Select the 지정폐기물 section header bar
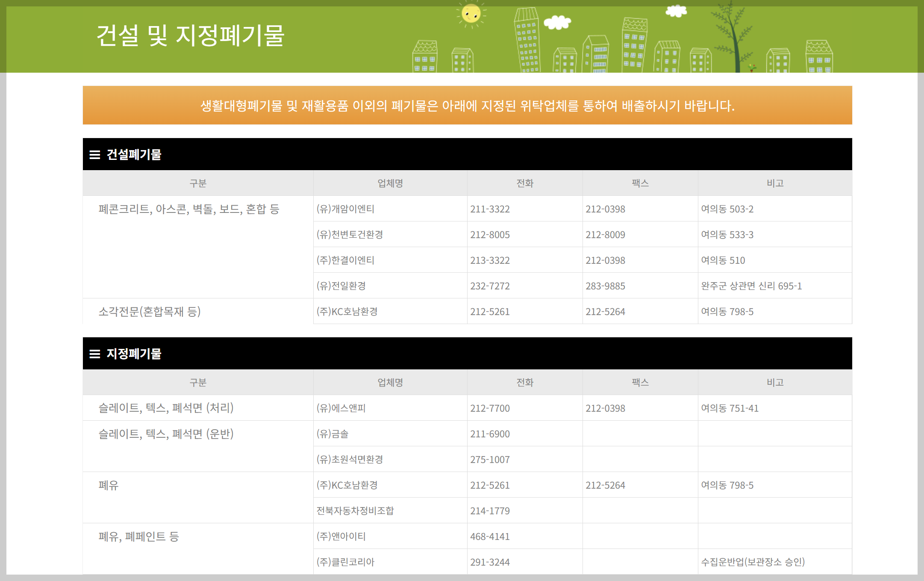924x581 pixels. point(467,354)
